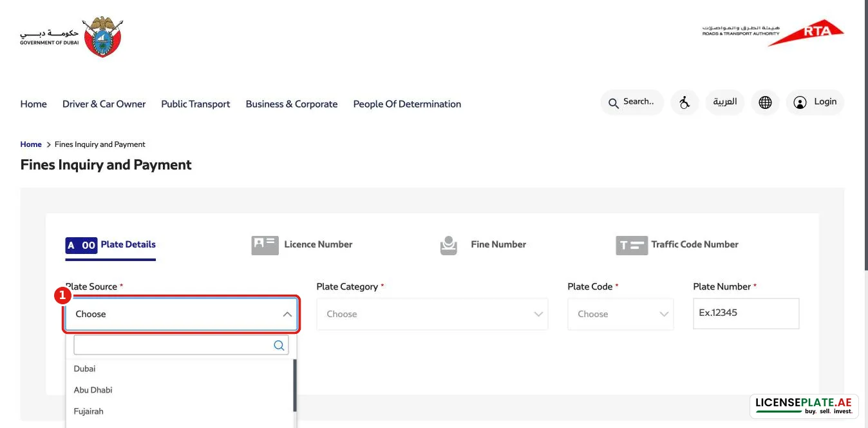Open the Plate Code dropdown
Viewport: 868px width, 428px height.
click(x=620, y=315)
